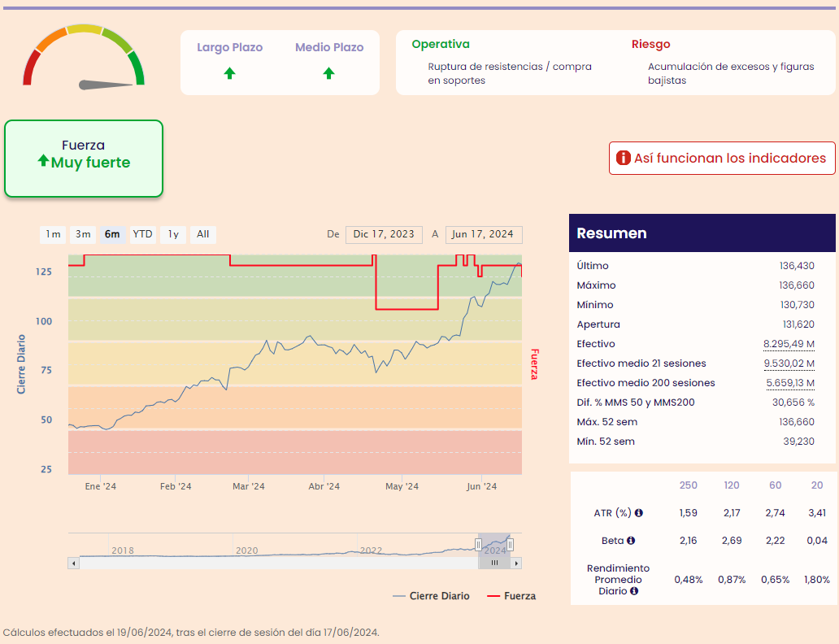The width and height of the screenshot is (839, 644).
Task: Click the Cierre Diario axis title
Action: click(x=21, y=364)
